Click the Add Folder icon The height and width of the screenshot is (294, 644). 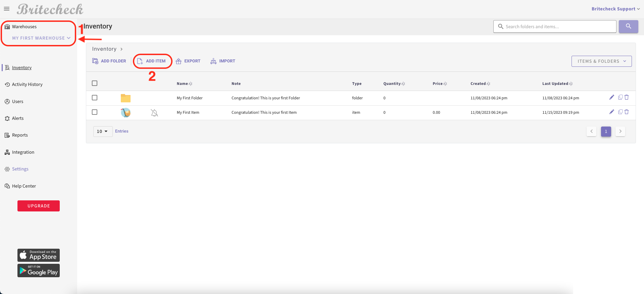pos(95,61)
